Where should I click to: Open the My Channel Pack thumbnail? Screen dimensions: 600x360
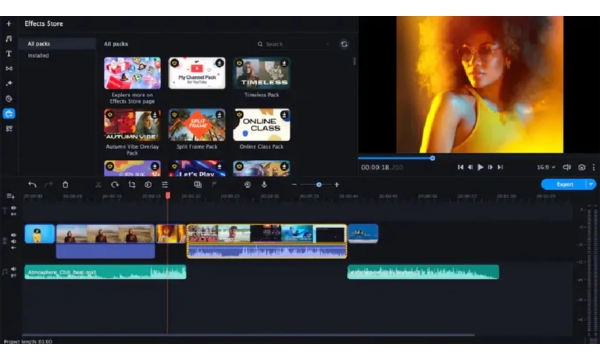tap(197, 73)
